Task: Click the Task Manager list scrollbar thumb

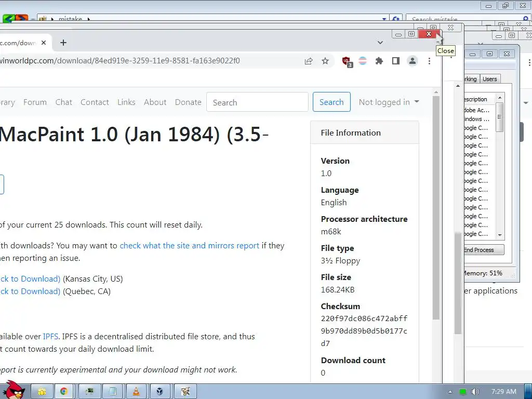Action: point(499,117)
